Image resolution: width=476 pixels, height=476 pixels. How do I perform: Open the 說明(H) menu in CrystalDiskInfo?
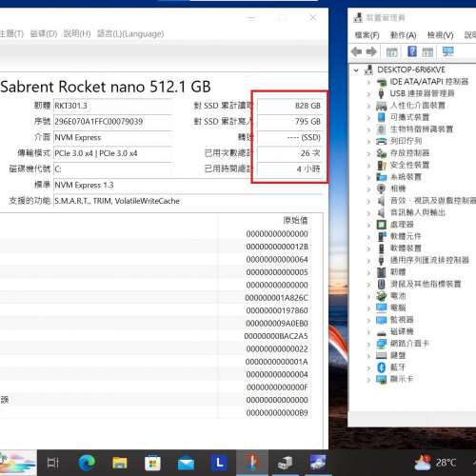77,33
